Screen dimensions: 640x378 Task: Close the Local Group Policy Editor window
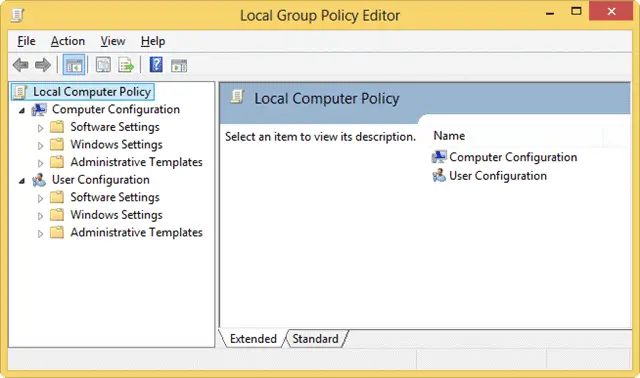pos(611,11)
